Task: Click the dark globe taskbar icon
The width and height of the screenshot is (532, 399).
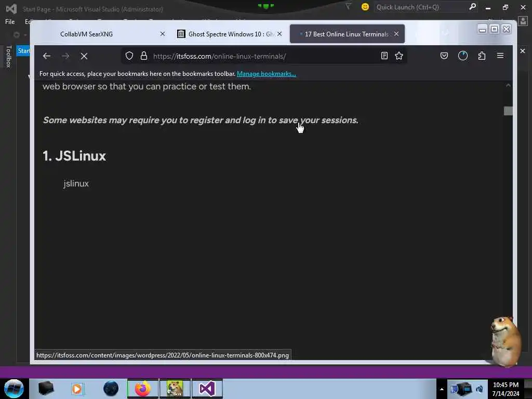Action: pos(111,389)
